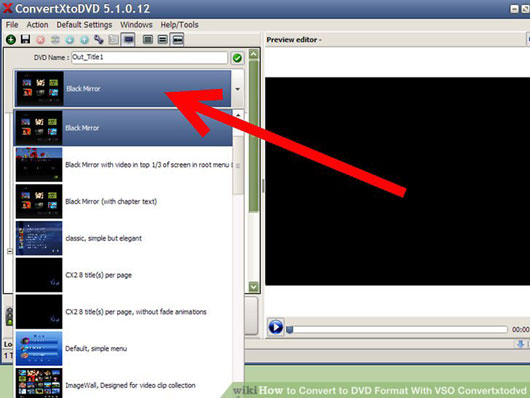Confirm DVD name with green checkmark
This screenshot has height=398, width=530.
pos(237,58)
